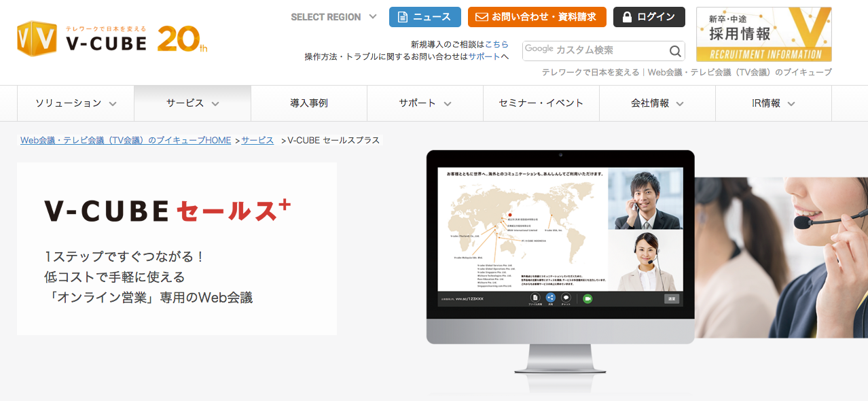The width and height of the screenshot is (868, 401).
Task: Open the サポート navigation item
Action: [x=425, y=103]
